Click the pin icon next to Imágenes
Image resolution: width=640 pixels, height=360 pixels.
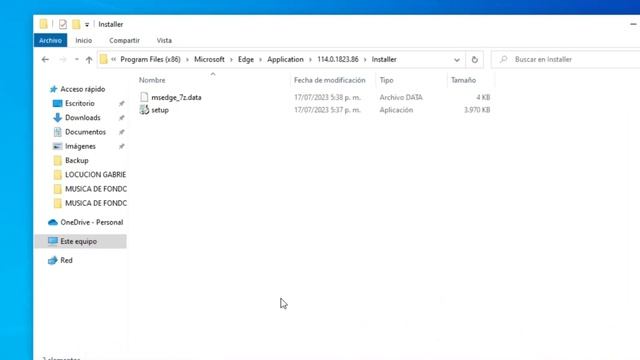[122, 147]
